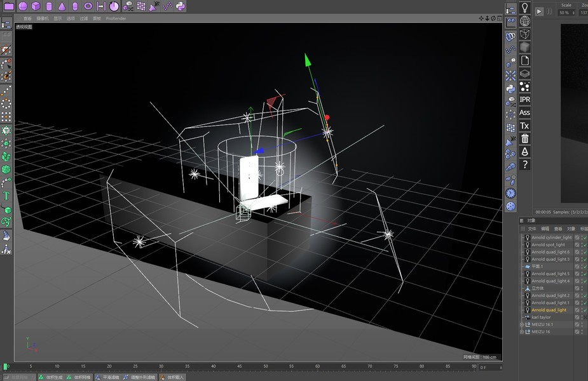Screen dimensions: 588x381
Task: Toggle enable checkmark for Arnold cylinder_light
Action: 585,237
